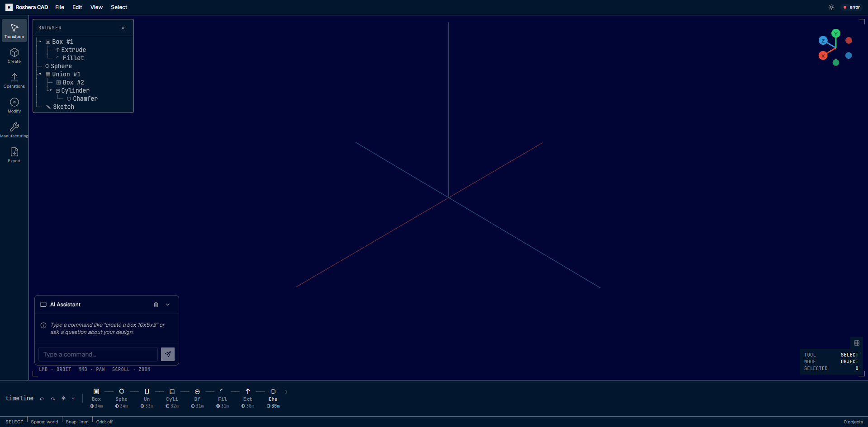The width and height of the screenshot is (868, 427).
Task: Open the Export panel
Action: tap(14, 155)
